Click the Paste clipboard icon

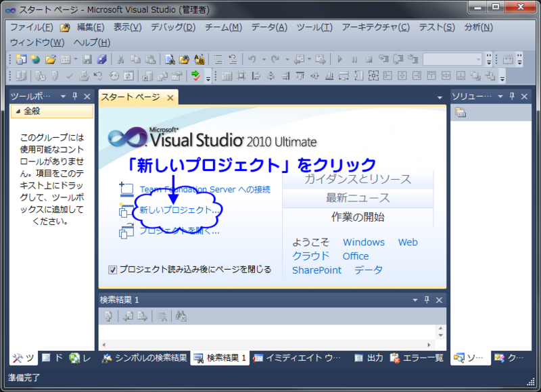(x=150, y=59)
